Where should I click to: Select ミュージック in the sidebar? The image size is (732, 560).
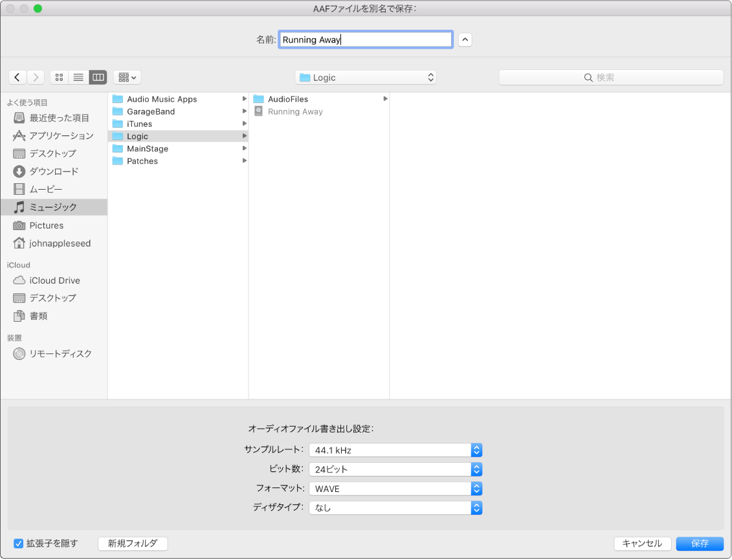point(54,207)
